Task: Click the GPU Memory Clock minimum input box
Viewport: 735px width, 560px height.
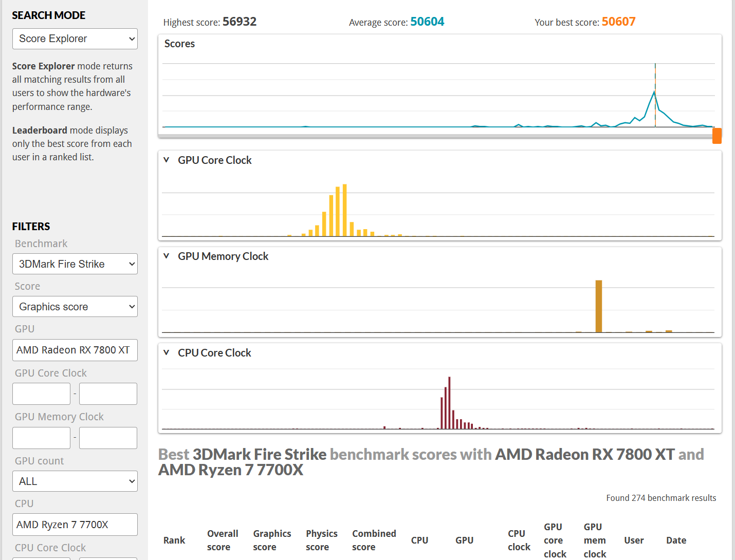Action: (41, 438)
